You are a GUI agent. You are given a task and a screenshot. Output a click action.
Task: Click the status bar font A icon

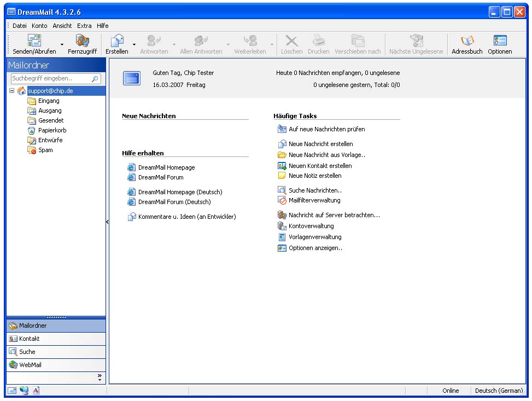tap(36, 391)
